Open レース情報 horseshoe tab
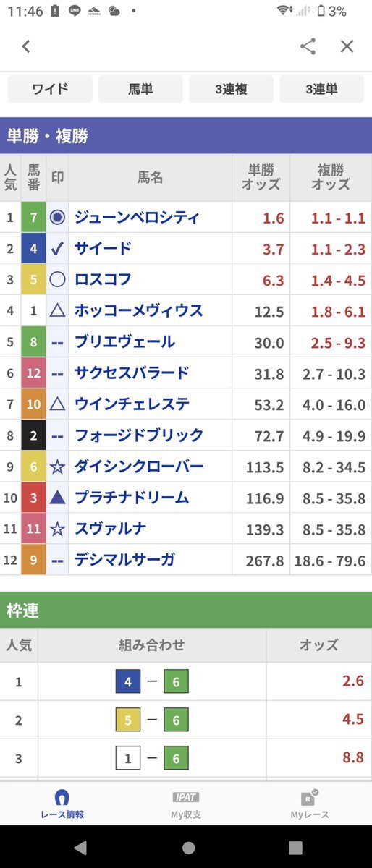Screen dimensions: 372x868 (62, 804)
